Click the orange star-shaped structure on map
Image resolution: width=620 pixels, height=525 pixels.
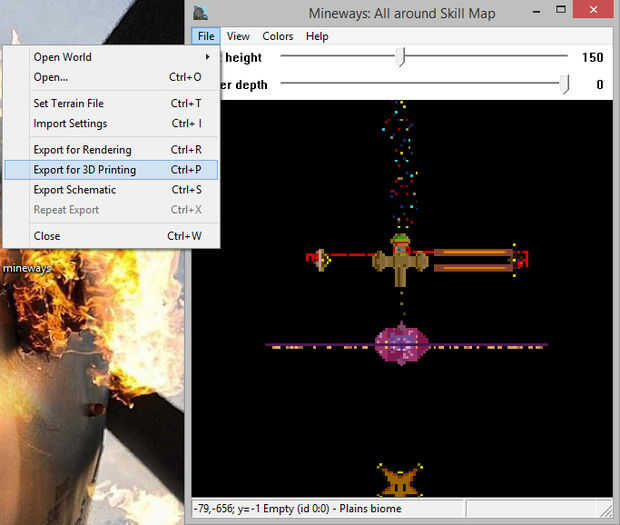400,480
